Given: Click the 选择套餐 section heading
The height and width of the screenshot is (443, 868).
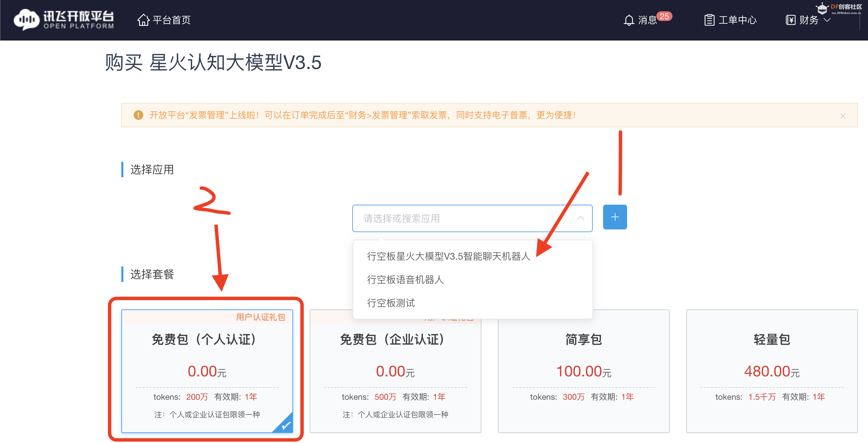Looking at the screenshot, I should coord(152,274).
